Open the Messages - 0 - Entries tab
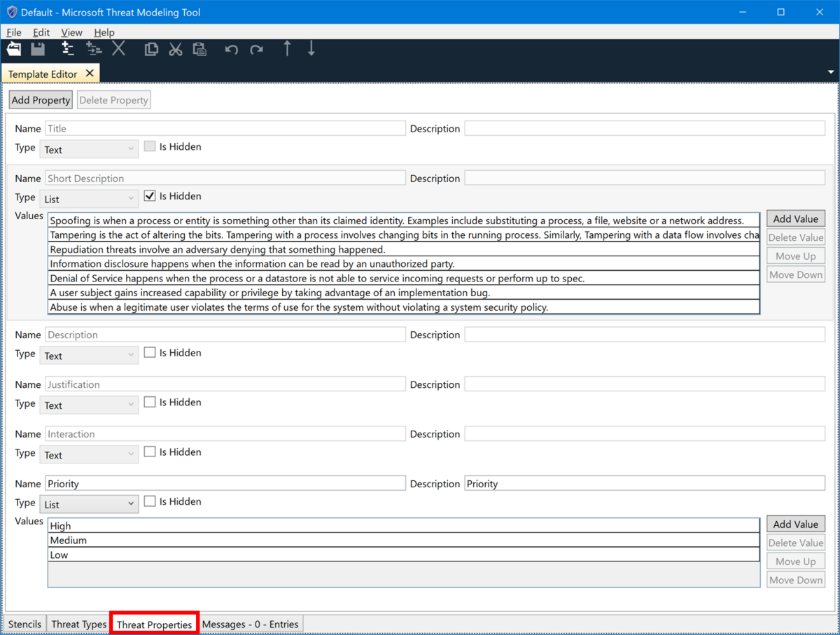This screenshot has width=840, height=635. 251,624
